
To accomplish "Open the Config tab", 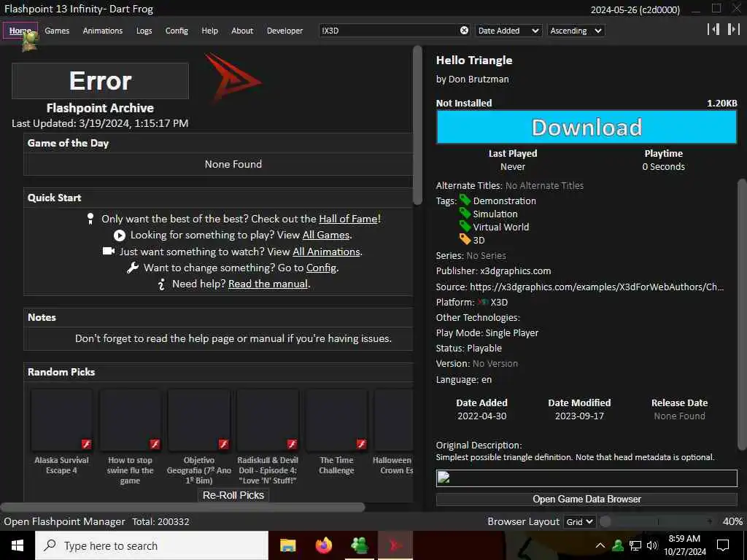I will click(177, 31).
